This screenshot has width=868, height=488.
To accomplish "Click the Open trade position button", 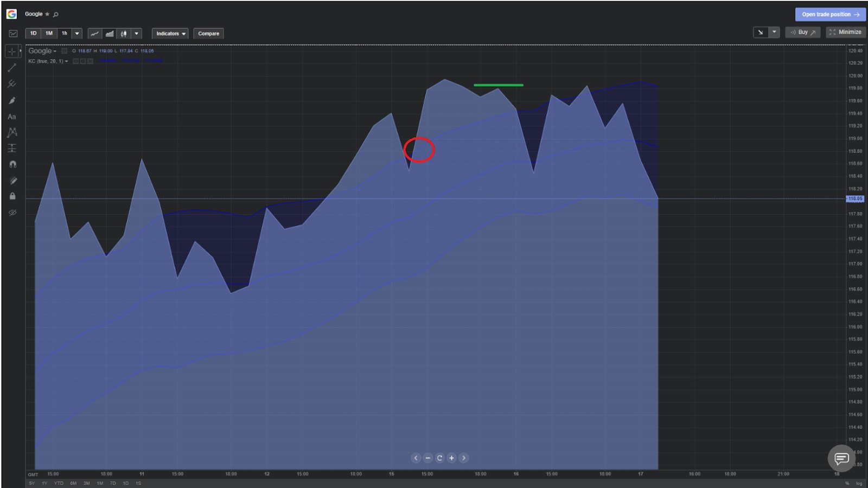I will tap(830, 15).
